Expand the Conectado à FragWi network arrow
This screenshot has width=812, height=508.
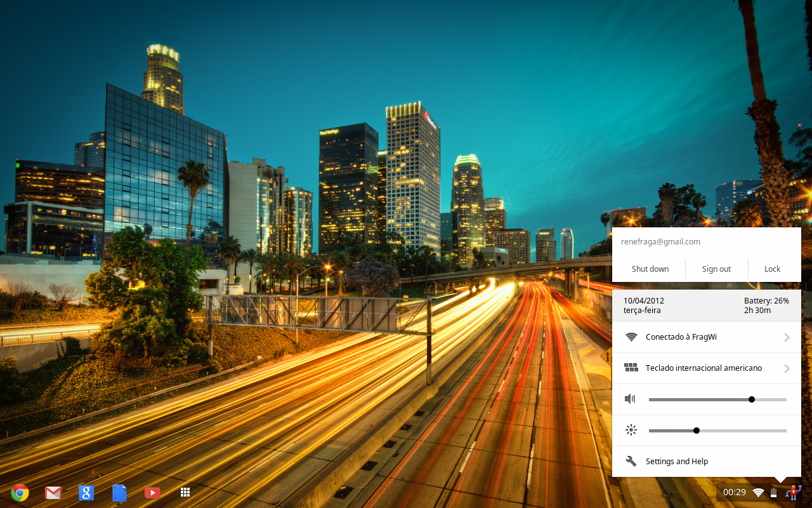pos(787,337)
